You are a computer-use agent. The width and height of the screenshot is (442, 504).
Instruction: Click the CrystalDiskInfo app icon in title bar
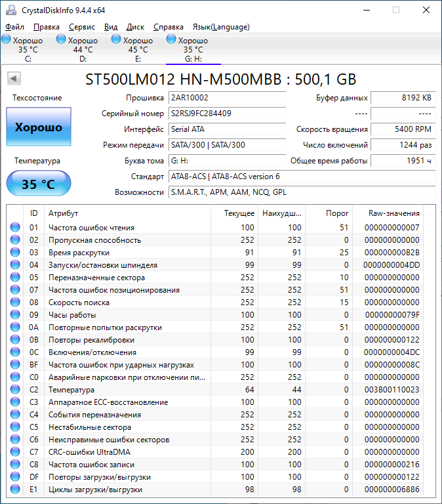pyautogui.click(x=11, y=10)
